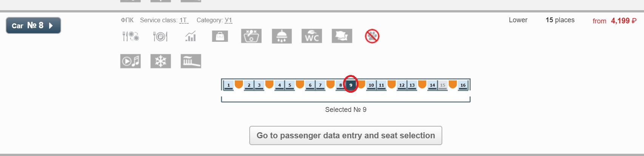Click the paid meals icon
Image resolution: width=644 pixels, height=156 pixels.
pyautogui.click(x=160, y=36)
